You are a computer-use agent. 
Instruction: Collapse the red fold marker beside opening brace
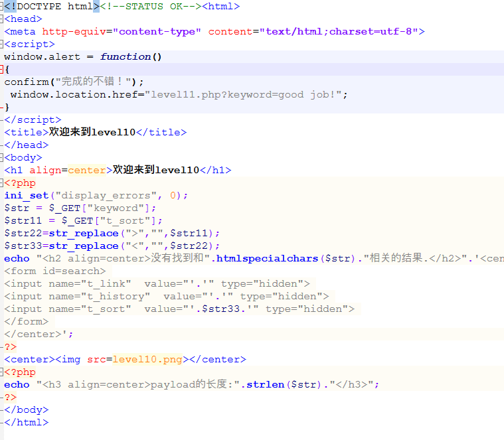[1, 70]
